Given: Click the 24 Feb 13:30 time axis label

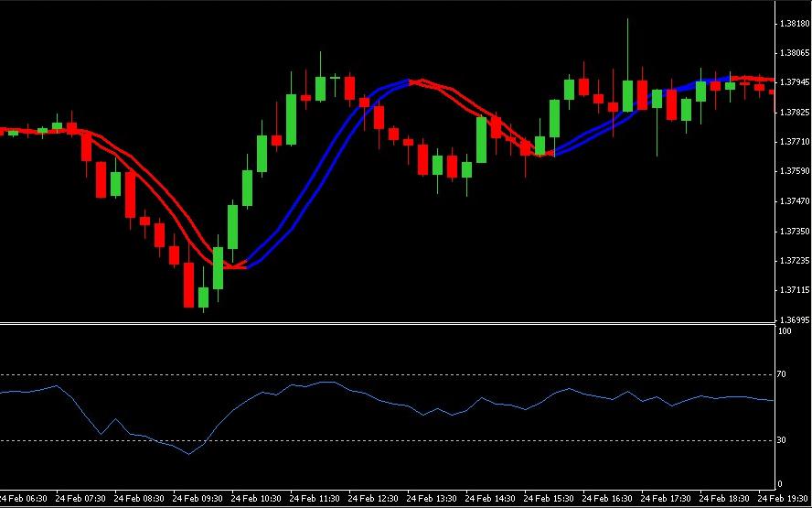Looking at the screenshot, I should 433,499.
